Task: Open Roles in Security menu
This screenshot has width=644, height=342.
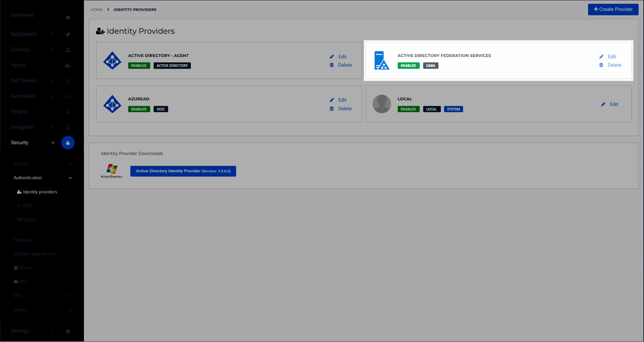Action: coord(22,268)
